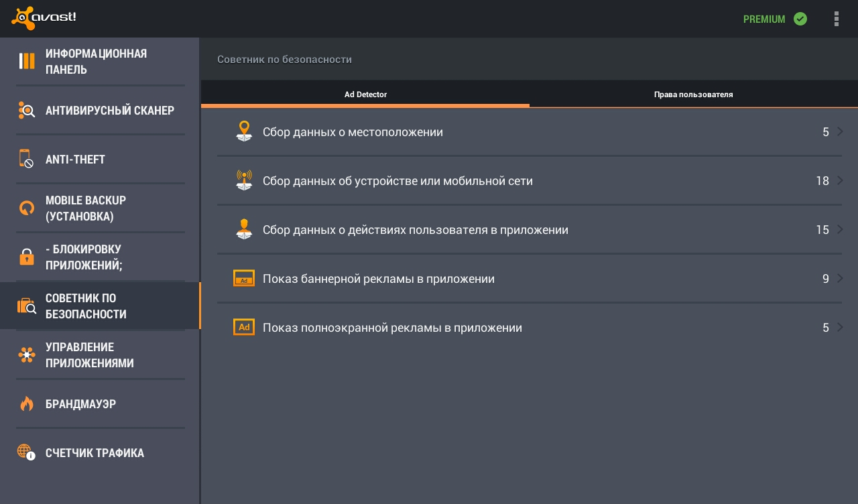The height and width of the screenshot is (504, 858).
Task: Open the Антивирусный сканер scanner icon
Action: tap(27, 110)
